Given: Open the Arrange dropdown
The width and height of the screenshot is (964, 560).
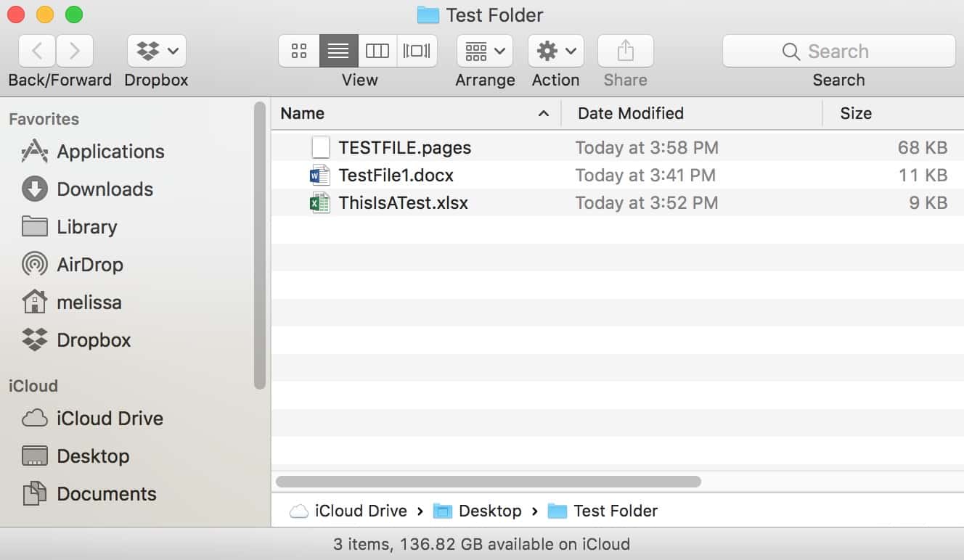Looking at the screenshot, I should (484, 50).
